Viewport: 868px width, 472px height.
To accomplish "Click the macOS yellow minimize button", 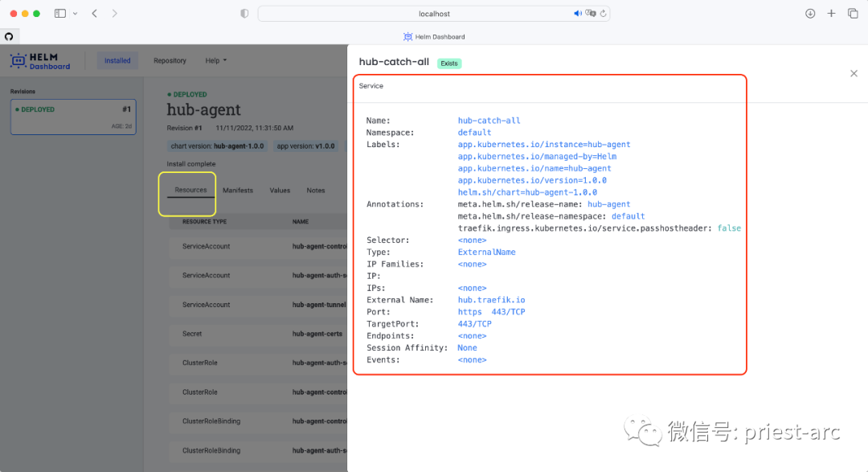I will (25, 14).
